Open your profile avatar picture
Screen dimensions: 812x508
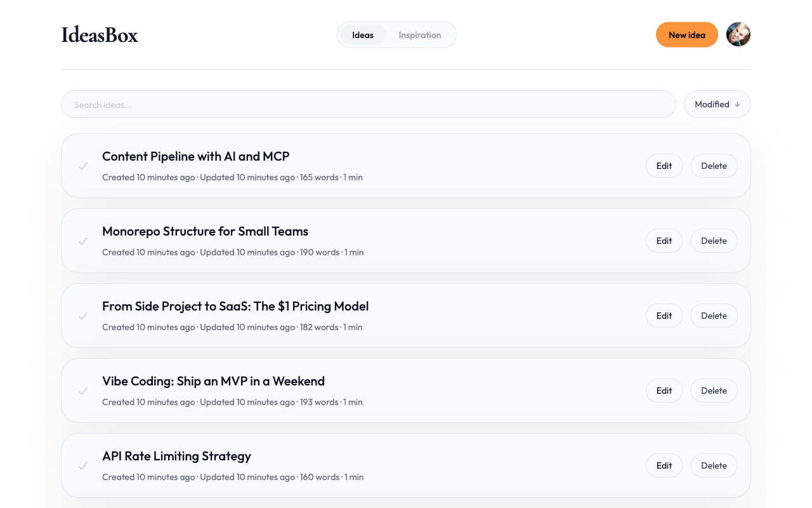click(738, 34)
